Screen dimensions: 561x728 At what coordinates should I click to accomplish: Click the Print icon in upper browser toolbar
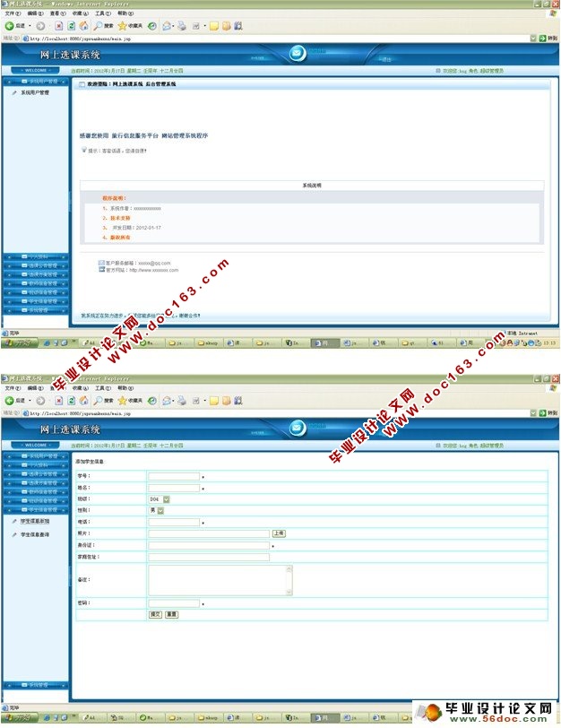182,26
